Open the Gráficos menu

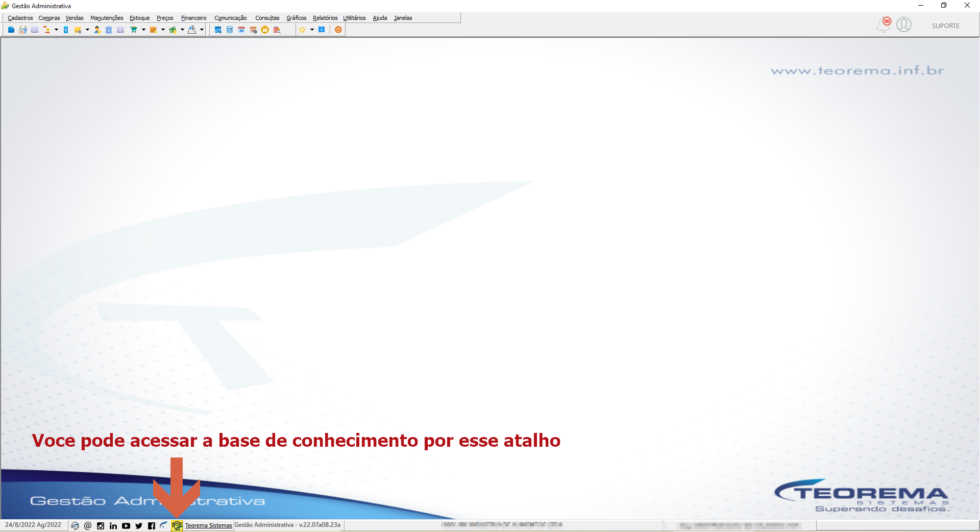(297, 18)
